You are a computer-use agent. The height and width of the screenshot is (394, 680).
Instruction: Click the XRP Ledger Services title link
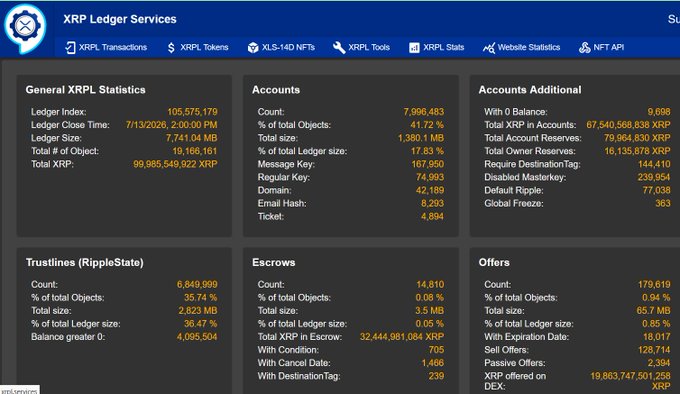[x=120, y=19]
